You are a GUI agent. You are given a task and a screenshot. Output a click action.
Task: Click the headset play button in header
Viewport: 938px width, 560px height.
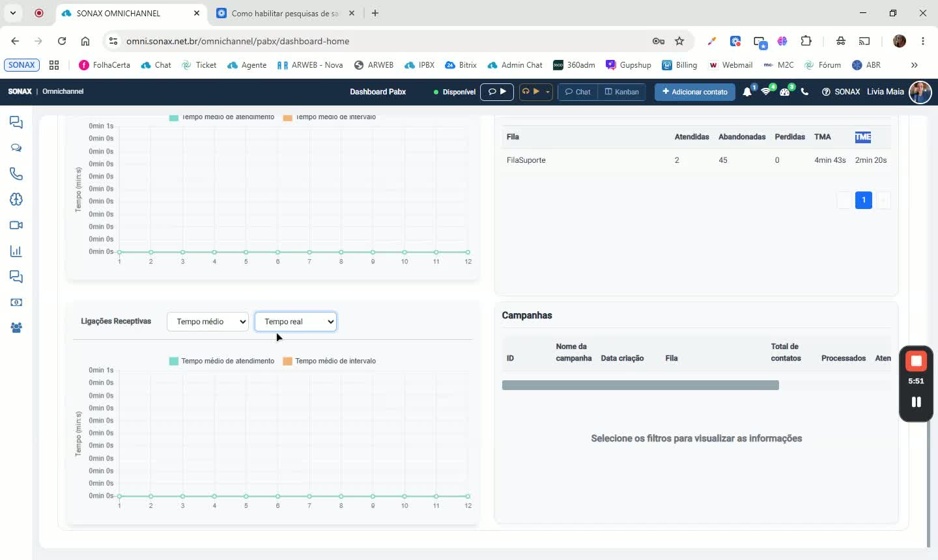click(x=531, y=92)
